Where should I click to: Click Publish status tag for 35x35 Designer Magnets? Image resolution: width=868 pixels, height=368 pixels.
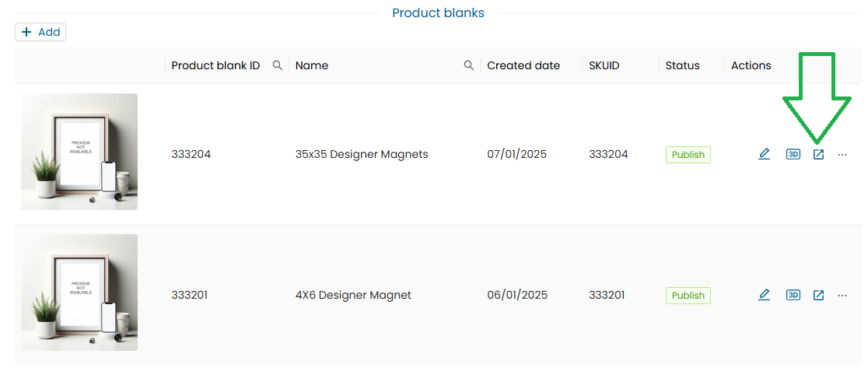688,155
